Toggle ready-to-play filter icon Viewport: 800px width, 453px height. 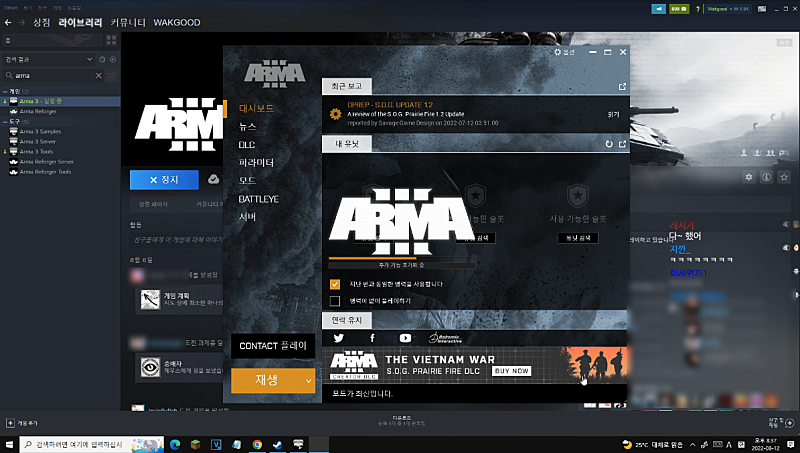coord(113,60)
